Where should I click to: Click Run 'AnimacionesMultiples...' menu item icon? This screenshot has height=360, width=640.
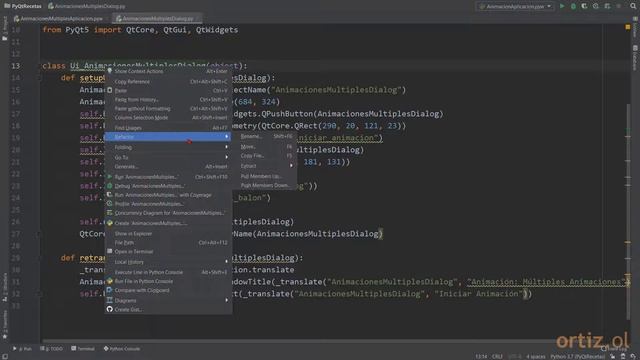[109, 177]
